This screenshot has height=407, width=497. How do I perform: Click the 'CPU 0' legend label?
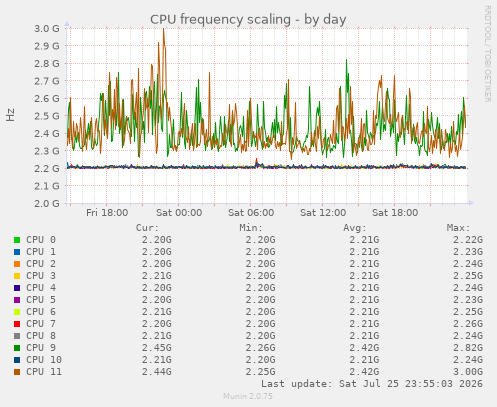tap(41, 240)
